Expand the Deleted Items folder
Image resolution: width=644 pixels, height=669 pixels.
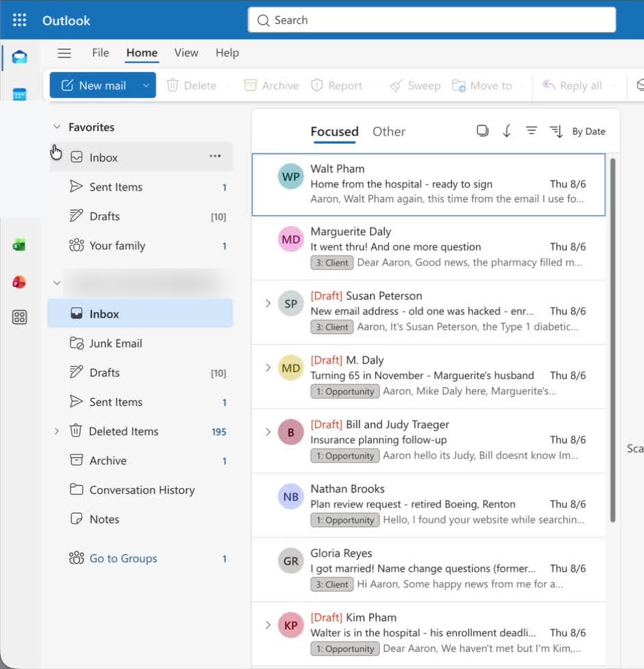tap(56, 431)
